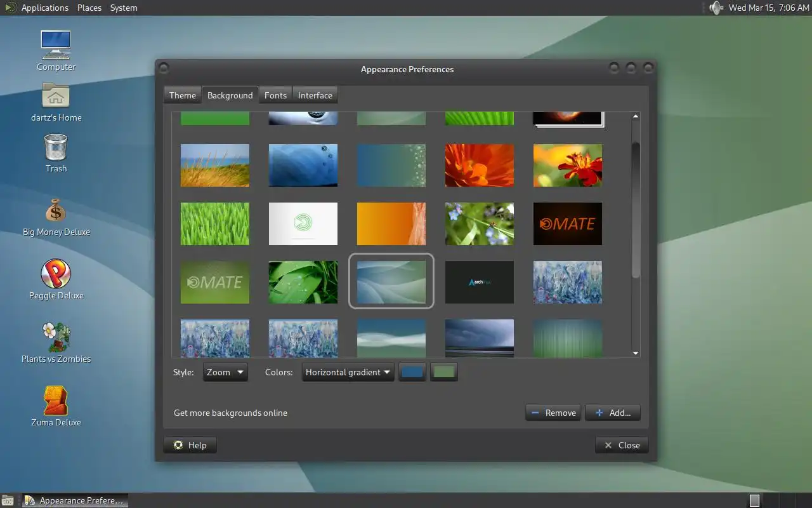
Task: Pick the blue gradient start color
Action: click(412, 372)
